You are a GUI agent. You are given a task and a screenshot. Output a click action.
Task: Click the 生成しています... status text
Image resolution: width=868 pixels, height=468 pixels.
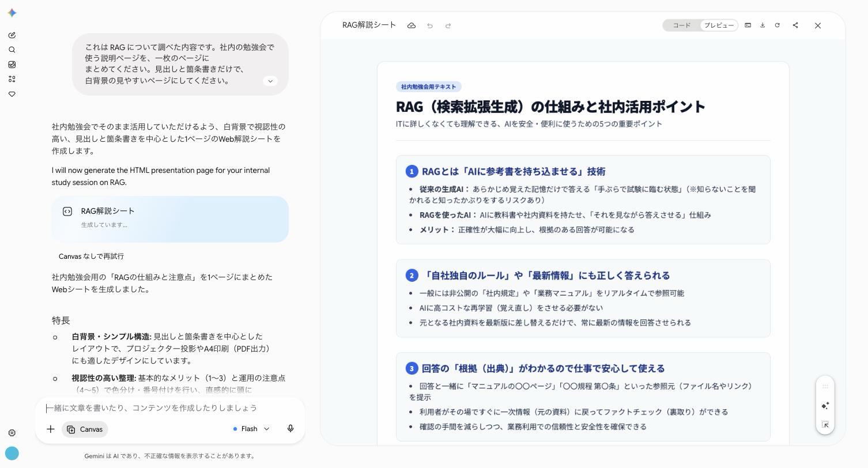coord(104,225)
